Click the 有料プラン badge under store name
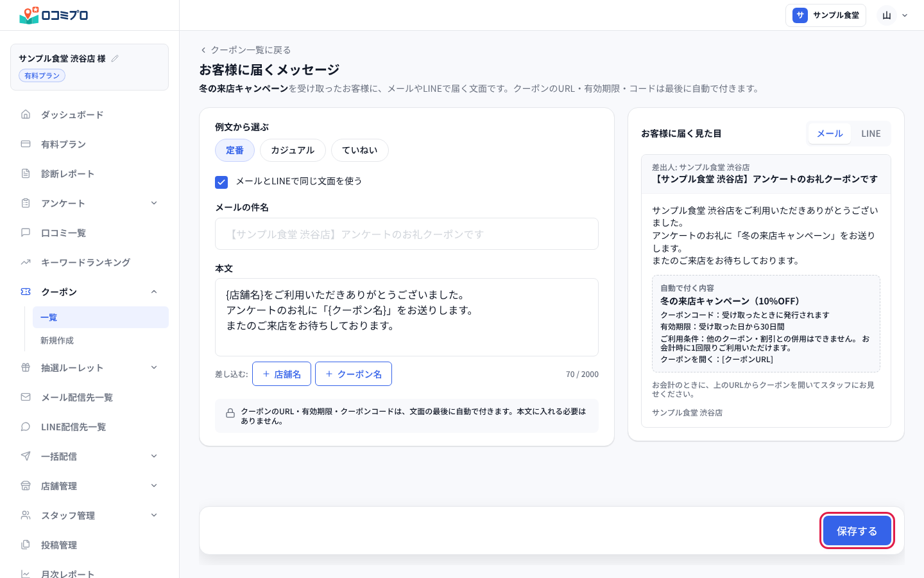This screenshot has height=578, width=924. tap(42, 76)
